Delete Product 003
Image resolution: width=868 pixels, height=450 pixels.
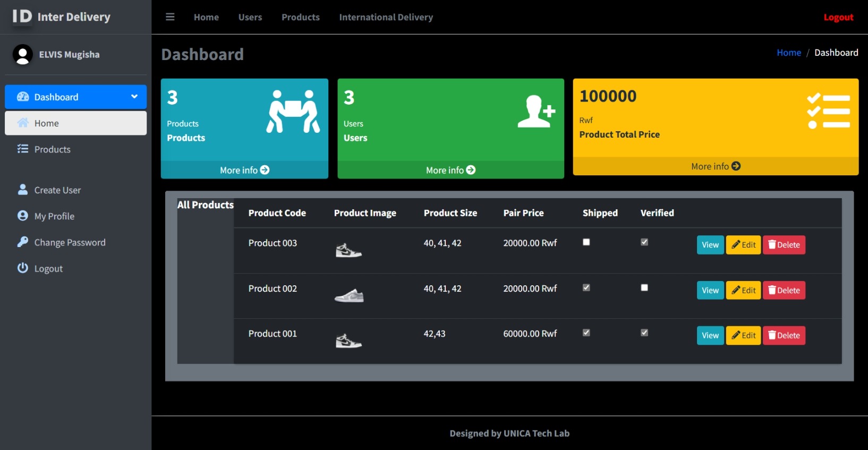tap(784, 245)
